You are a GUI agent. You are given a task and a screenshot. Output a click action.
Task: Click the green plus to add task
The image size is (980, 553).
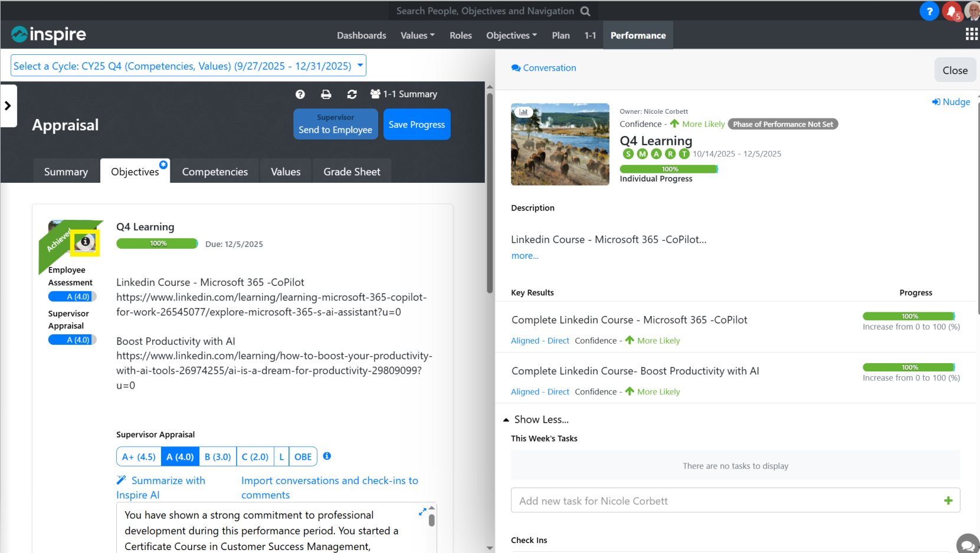point(948,501)
